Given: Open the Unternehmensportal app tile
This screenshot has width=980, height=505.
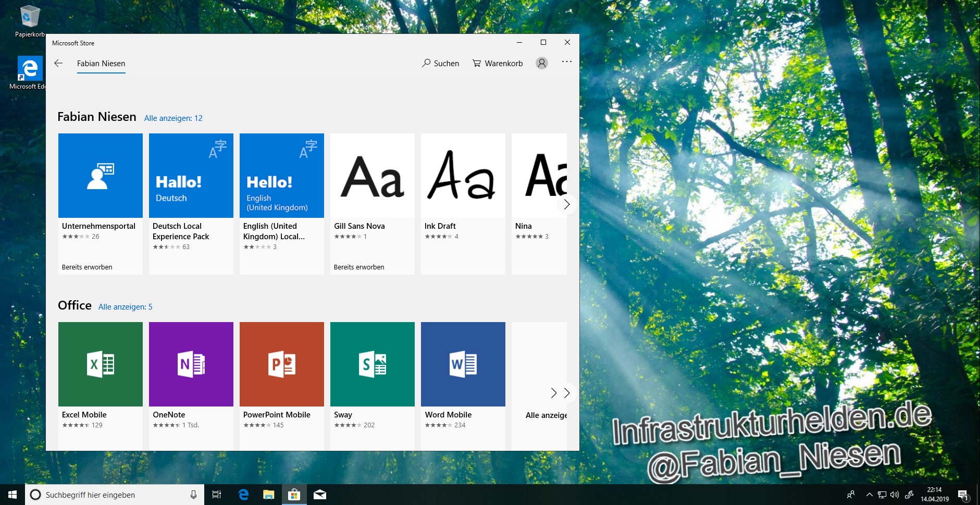Looking at the screenshot, I should point(101,204).
